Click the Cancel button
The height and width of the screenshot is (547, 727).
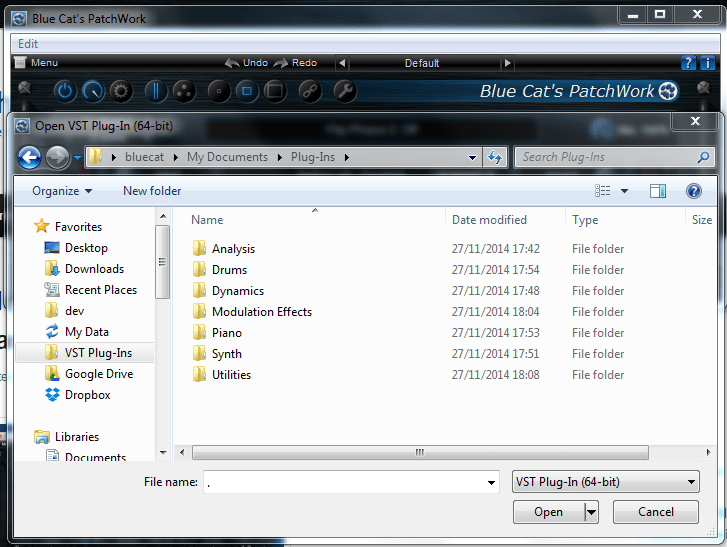pos(656,512)
